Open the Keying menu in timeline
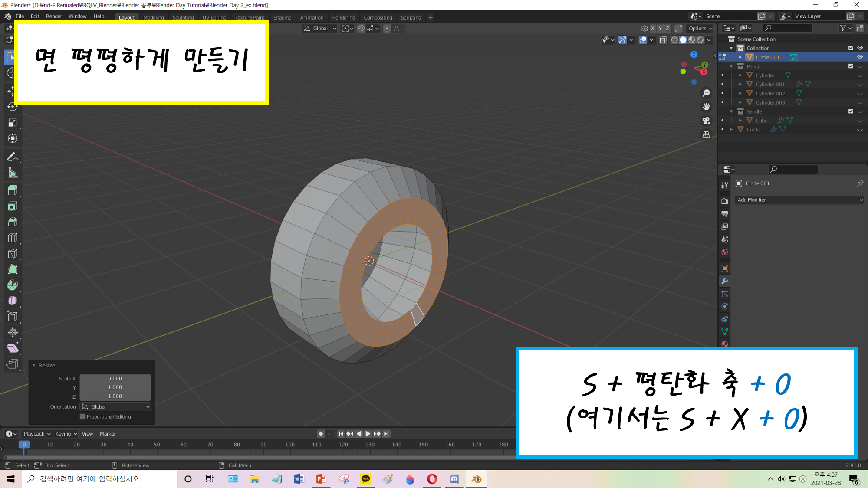 click(66, 434)
